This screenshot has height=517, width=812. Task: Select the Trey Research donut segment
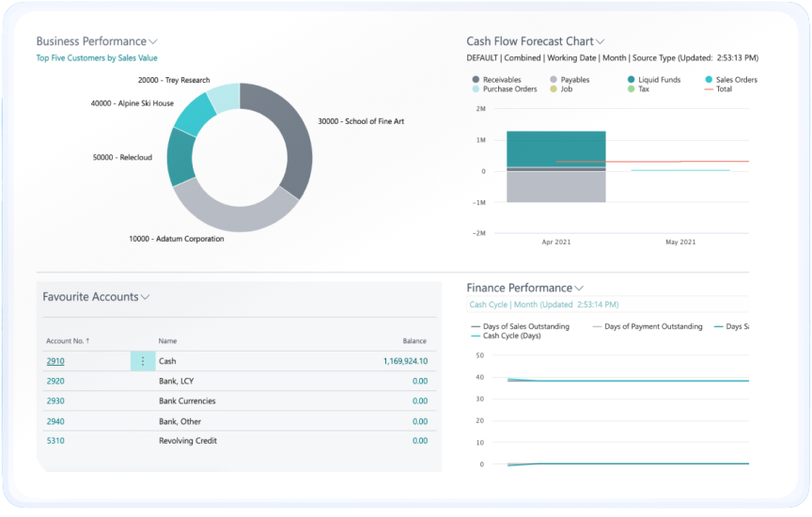[226, 97]
